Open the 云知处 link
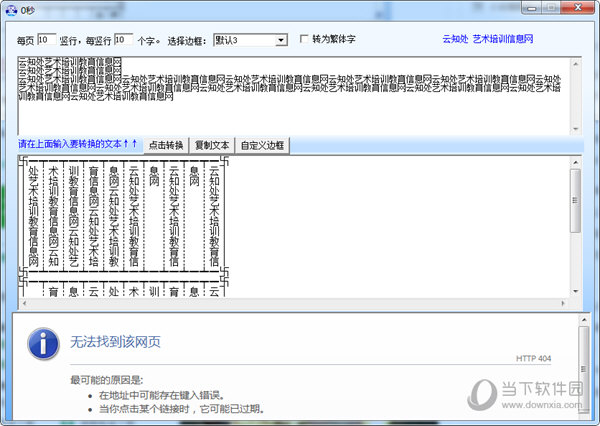This screenshot has width=600, height=426. (x=455, y=39)
